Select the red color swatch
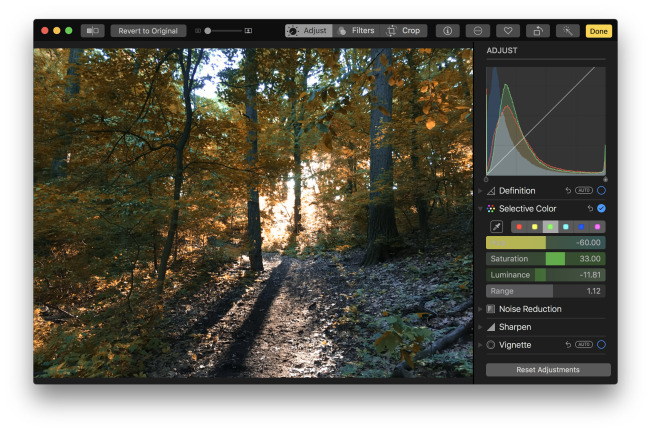 (x=518, y=227)
